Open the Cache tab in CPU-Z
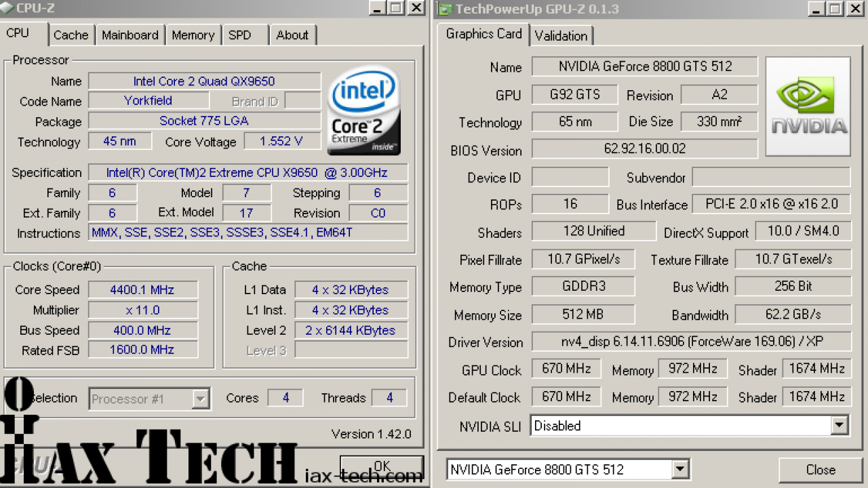Screen dimensions: 868x488 point(71,35)
